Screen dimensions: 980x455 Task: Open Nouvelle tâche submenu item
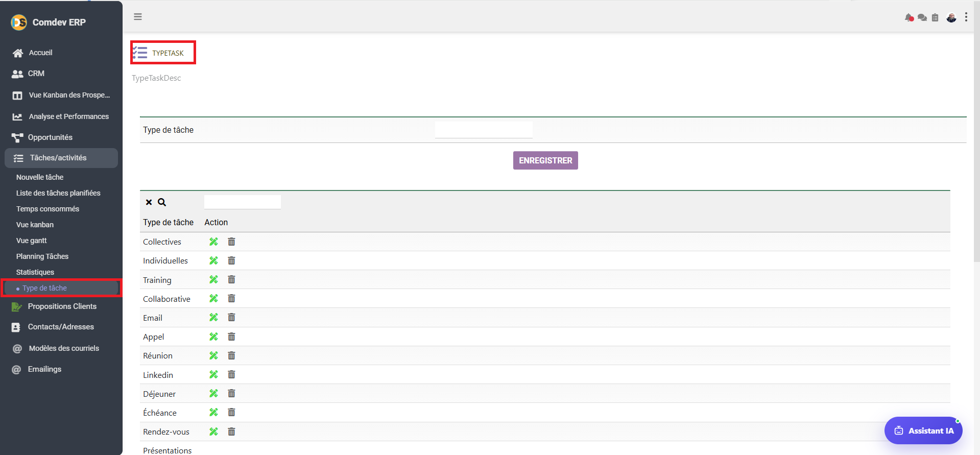(40, 177)
